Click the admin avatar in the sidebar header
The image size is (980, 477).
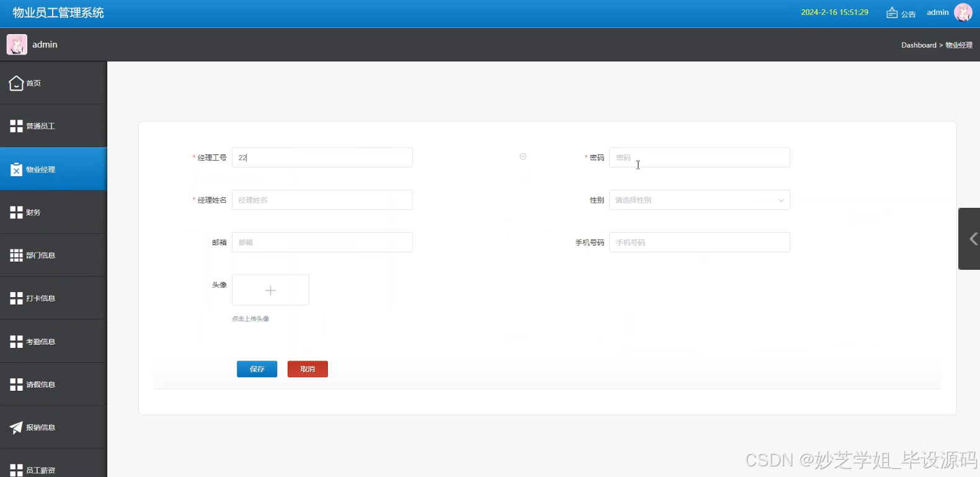17,45
